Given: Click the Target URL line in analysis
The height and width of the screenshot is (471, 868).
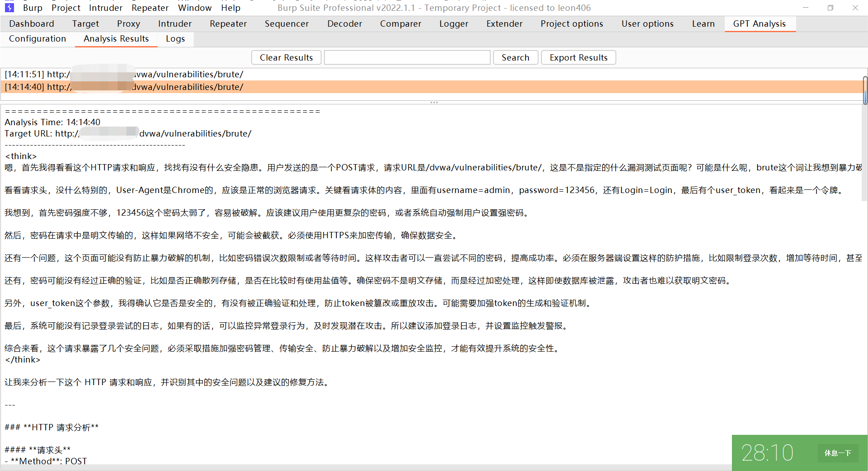Looking at the screenshot, I should [128, 133].
